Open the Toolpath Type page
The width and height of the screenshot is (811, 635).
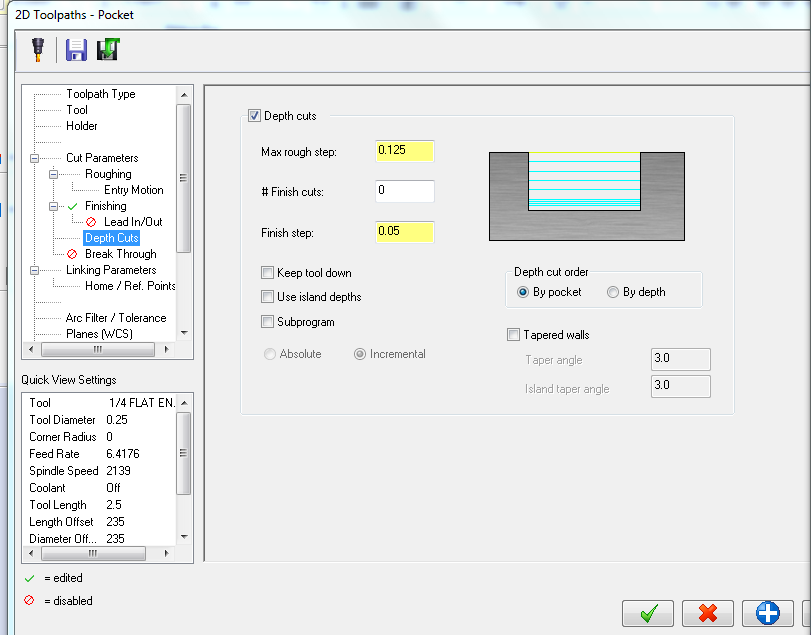tap(100, 94)
